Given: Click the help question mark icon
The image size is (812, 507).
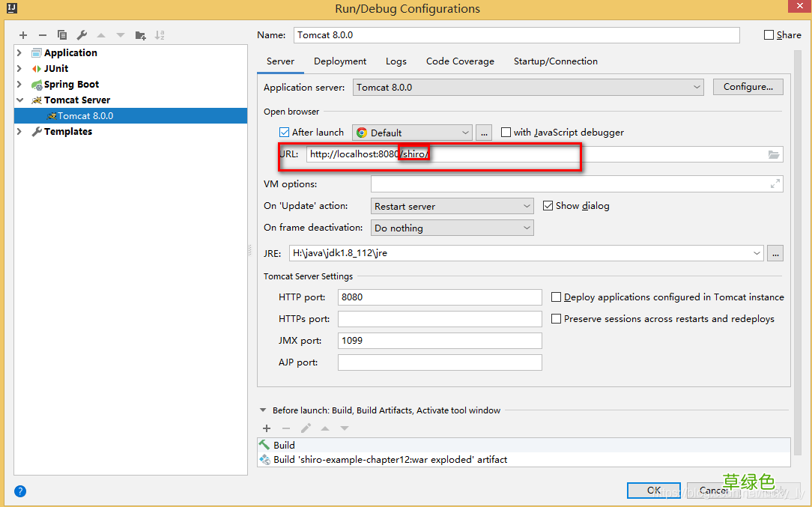Looking at the screenshot, I should (x=20, y=491).
